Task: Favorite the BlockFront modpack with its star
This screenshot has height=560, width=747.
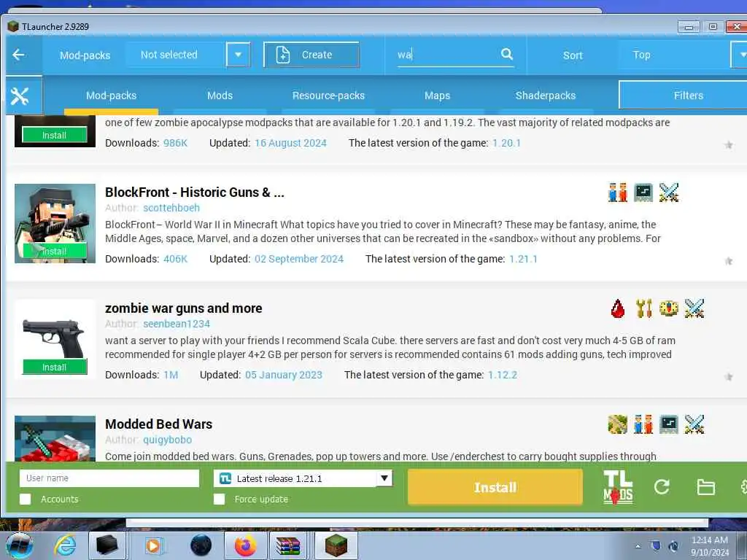Action: tap(729, 261)
